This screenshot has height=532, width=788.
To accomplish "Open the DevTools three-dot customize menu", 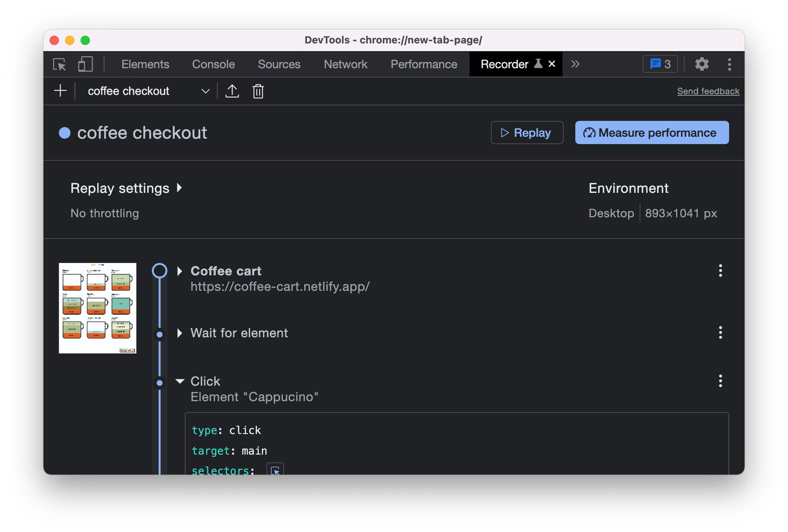I will point(729,64).
